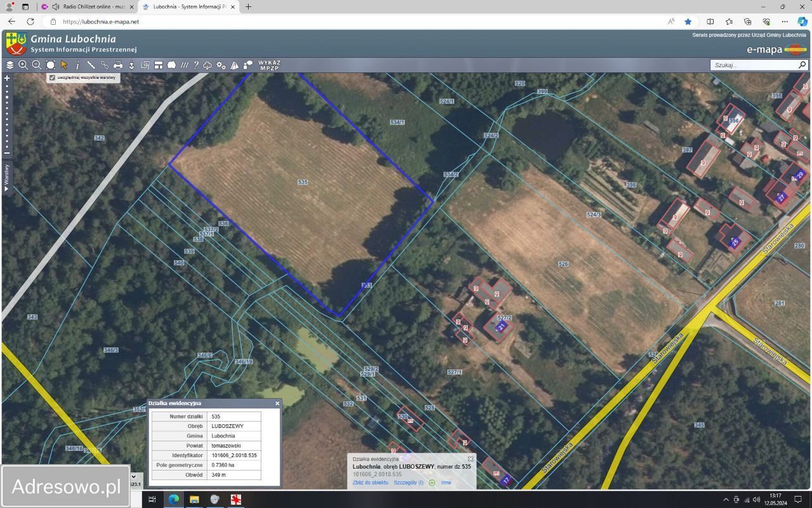This screenshot has height=508, width=812.
Task: Open the WYKAZ MPZP list
Action: 269,65
